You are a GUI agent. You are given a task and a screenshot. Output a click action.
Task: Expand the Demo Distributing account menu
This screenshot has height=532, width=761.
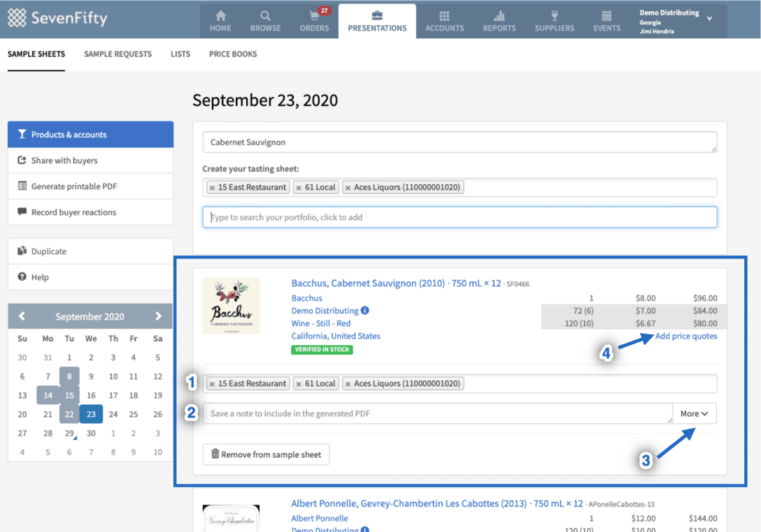point(676,21)
